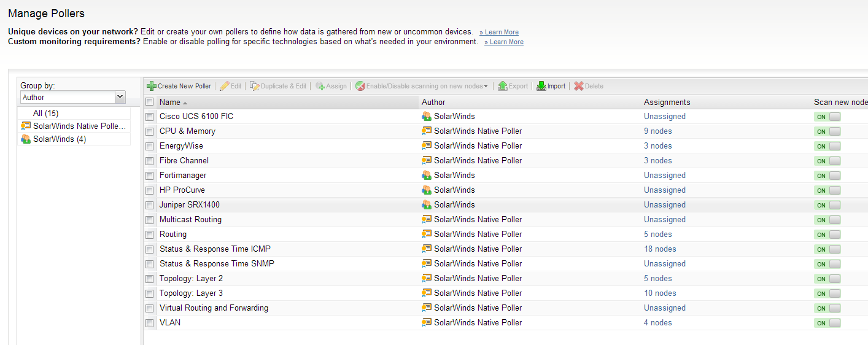Check the select-all checkbox in header
868x345 pixels.
150,102
